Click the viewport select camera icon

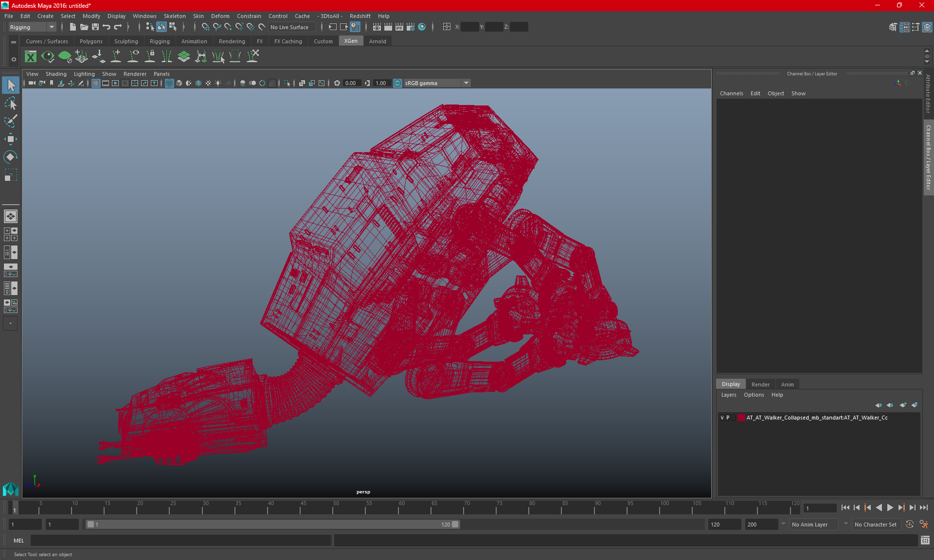(x=32, y=83)
